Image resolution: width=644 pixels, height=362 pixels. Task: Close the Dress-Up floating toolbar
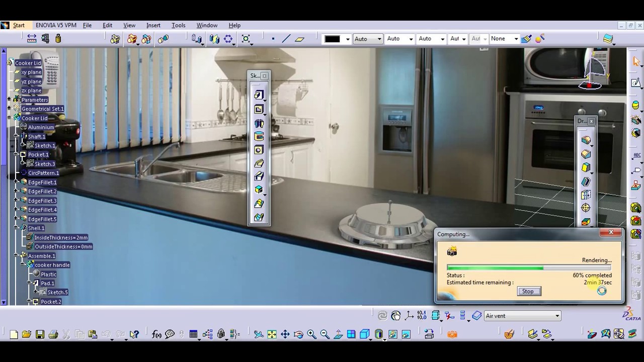point(592,121)
